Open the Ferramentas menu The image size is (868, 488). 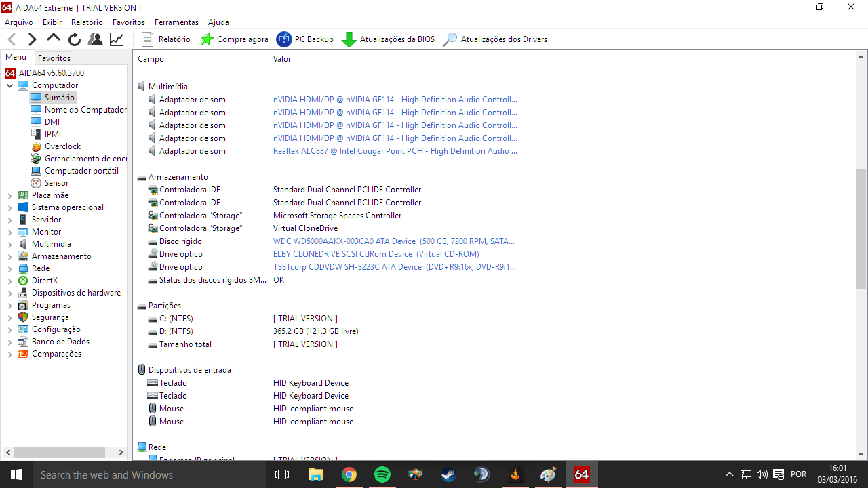tap(177, 22)
